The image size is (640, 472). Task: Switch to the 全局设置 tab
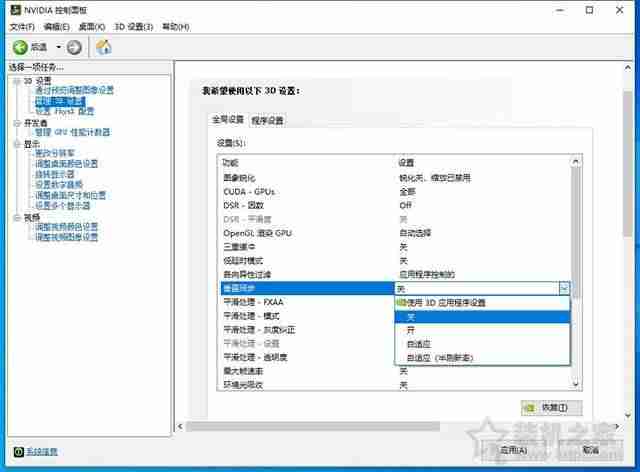228,120
